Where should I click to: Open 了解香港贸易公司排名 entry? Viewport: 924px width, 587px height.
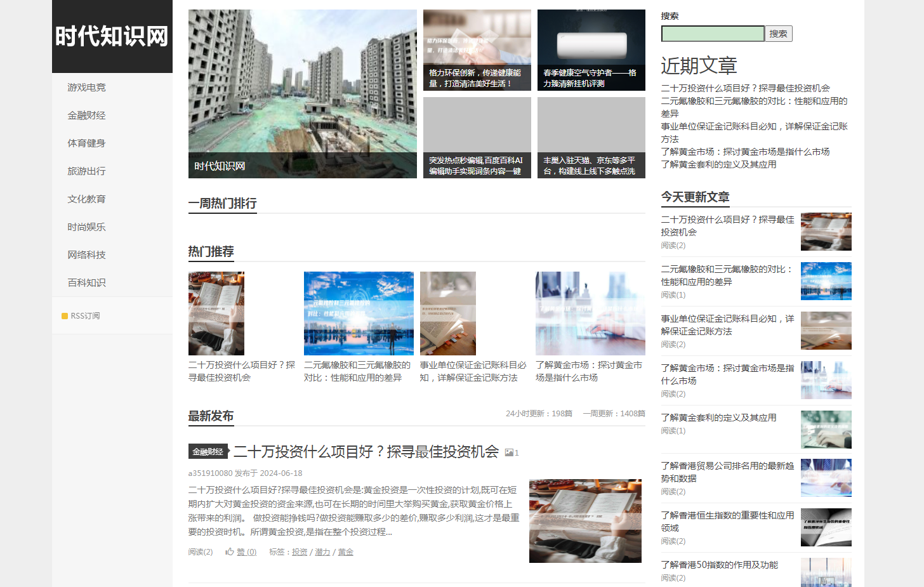point(727,472)
